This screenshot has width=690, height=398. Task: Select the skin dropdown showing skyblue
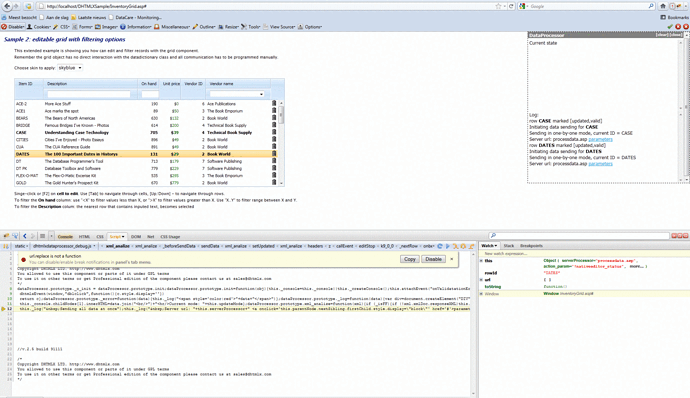click(x=70, y=68)
